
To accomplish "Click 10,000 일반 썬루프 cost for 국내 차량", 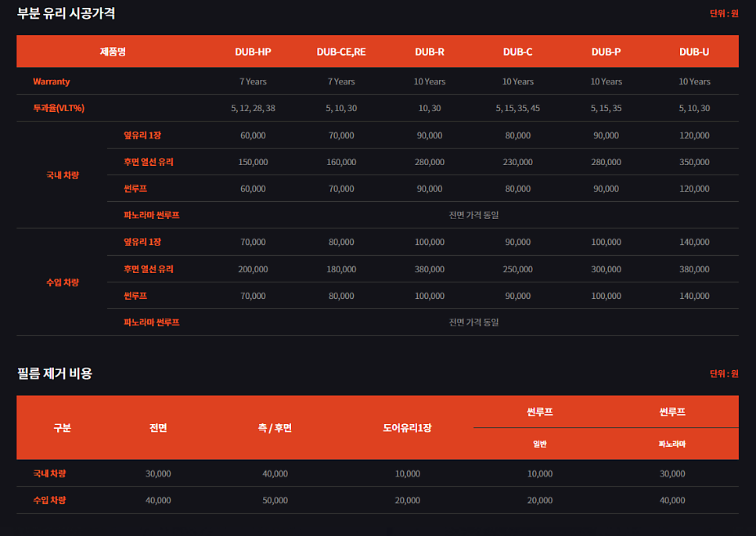I will (540, 473).
